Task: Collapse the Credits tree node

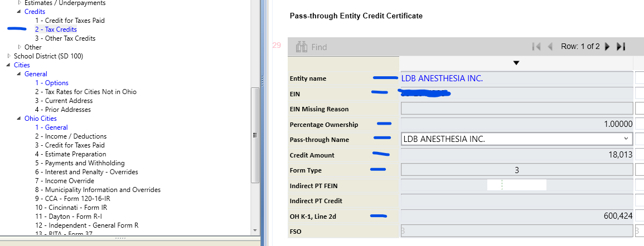Action: (x=19, y=12)
